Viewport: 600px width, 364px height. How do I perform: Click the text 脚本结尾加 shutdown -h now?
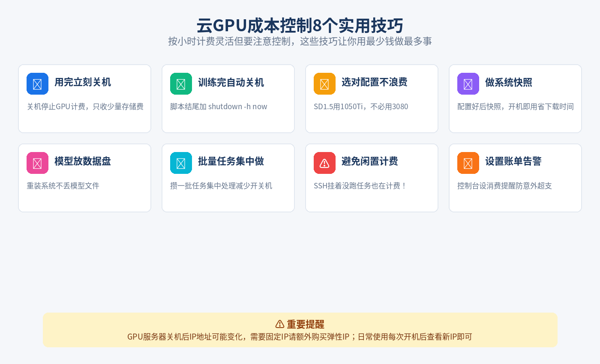[x=219, y=107]
